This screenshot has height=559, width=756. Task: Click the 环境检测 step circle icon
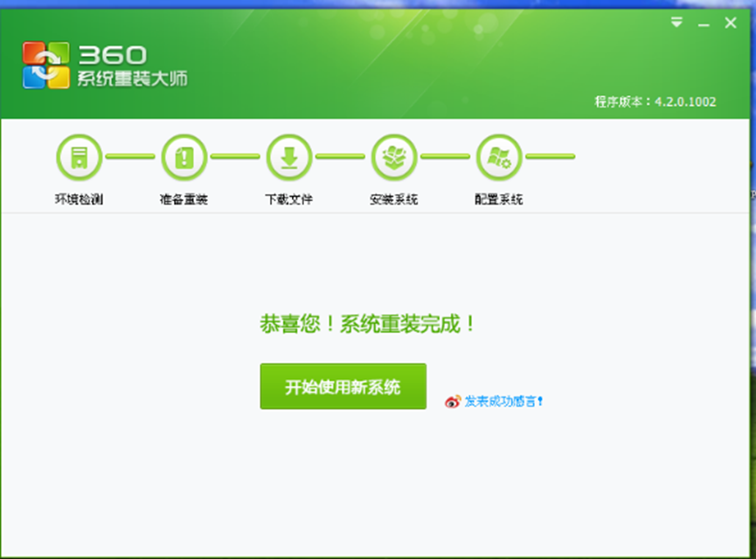tap(80, 157)
